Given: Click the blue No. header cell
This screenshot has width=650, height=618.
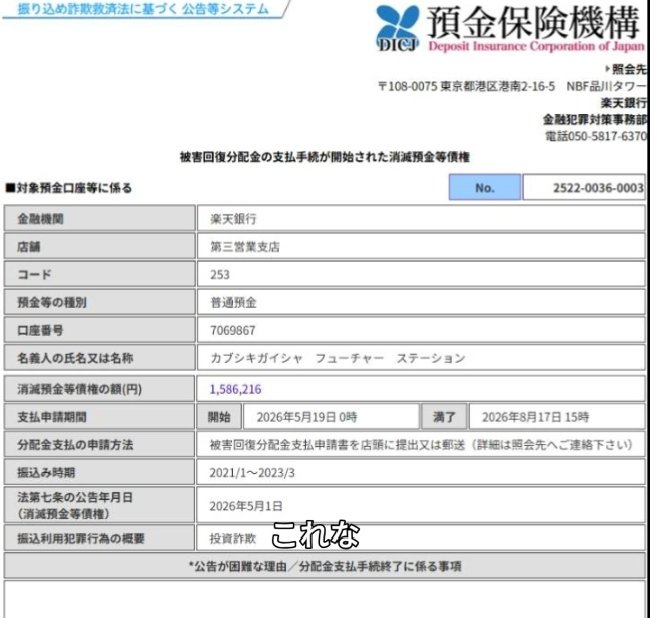Looking at the screenshot, I should (485, 187).
